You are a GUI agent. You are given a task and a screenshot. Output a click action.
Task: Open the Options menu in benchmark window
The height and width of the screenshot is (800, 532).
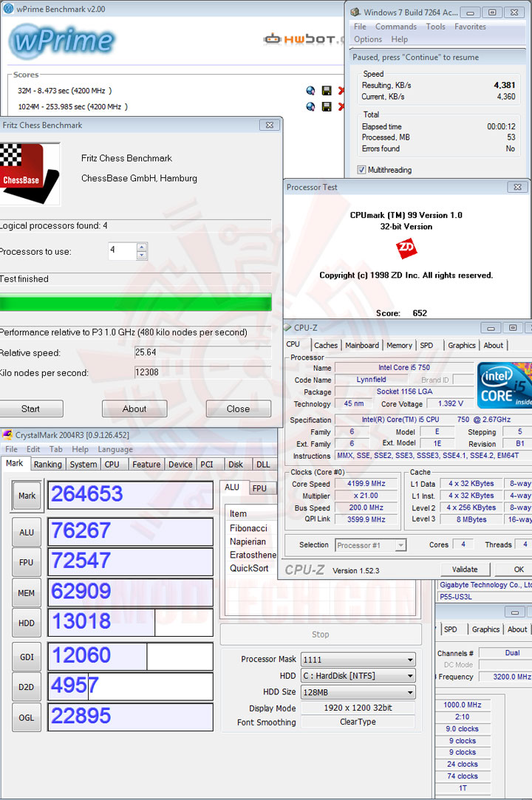pyautogui.click(x=368, y=39)
